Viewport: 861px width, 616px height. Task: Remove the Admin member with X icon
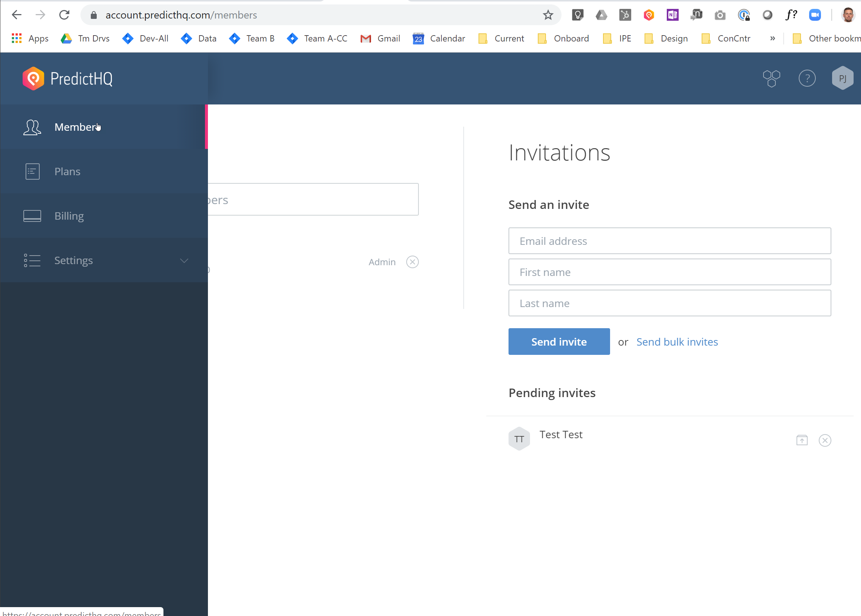[x=412, y=262]
